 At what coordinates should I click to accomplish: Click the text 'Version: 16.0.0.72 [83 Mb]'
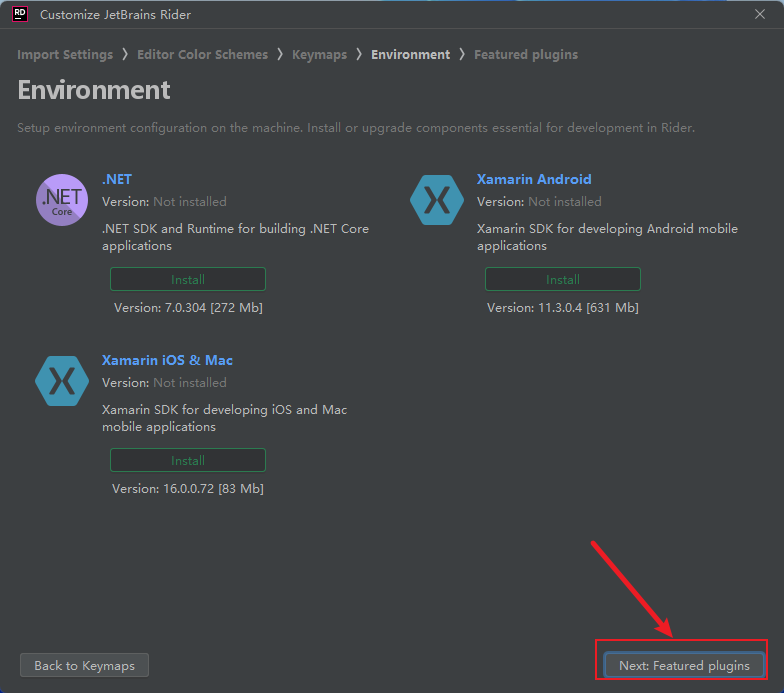[x=188, y=488]
